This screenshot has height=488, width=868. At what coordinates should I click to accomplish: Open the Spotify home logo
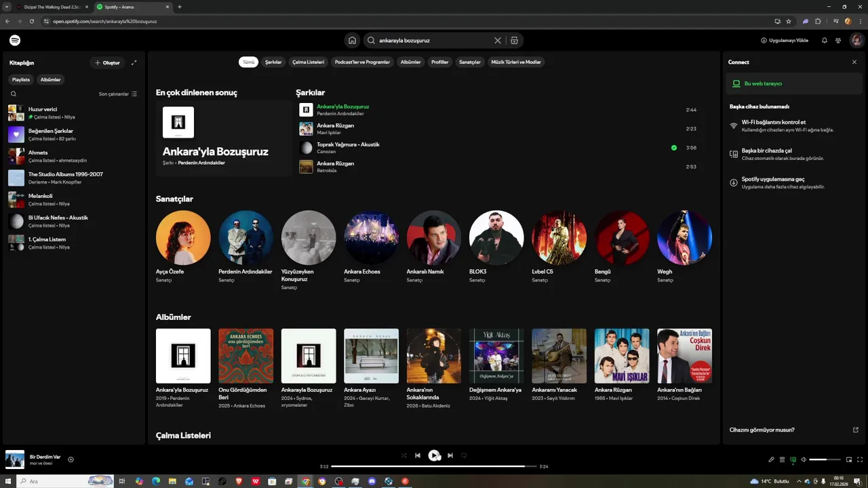point(15,41)
